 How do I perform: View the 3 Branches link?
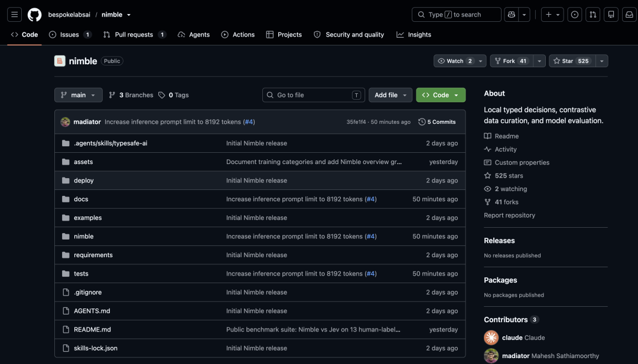pos(131,95)
